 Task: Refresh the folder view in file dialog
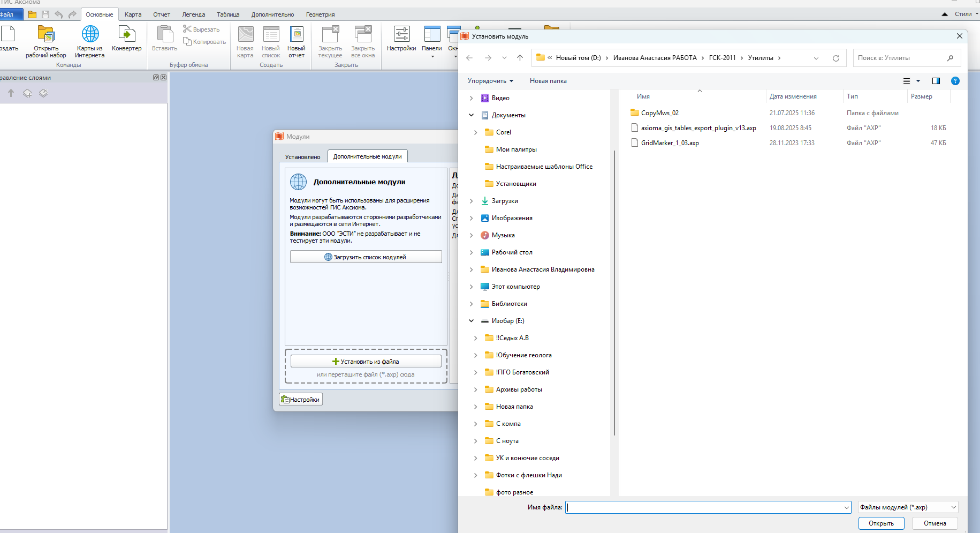pyautogui.click(x=835, y=58)
